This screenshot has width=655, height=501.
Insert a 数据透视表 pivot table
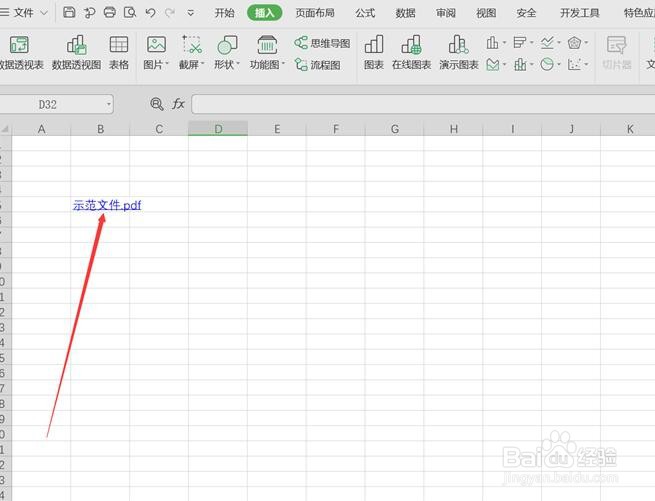click(20, 53)
